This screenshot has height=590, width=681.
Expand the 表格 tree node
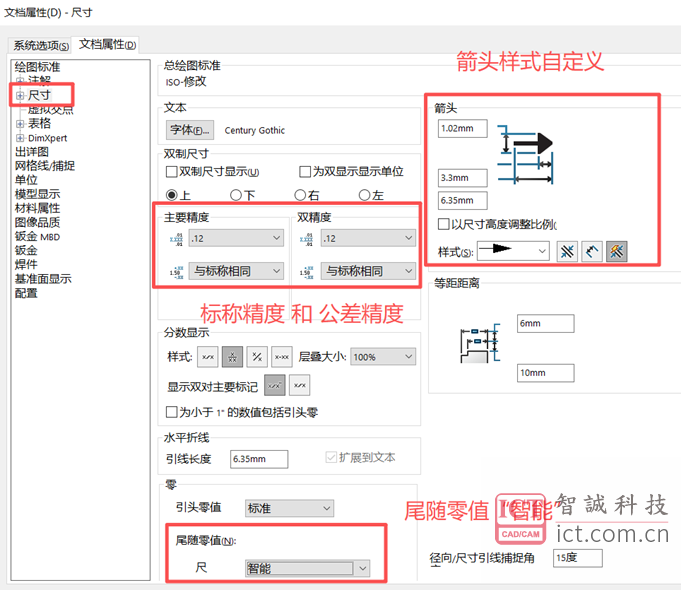click(x=20, y=123)
